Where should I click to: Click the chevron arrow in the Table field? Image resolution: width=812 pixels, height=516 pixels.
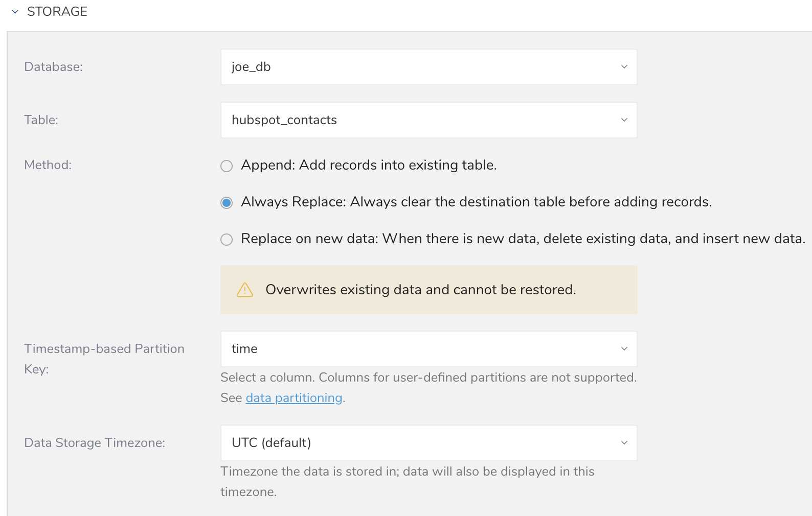624,120
